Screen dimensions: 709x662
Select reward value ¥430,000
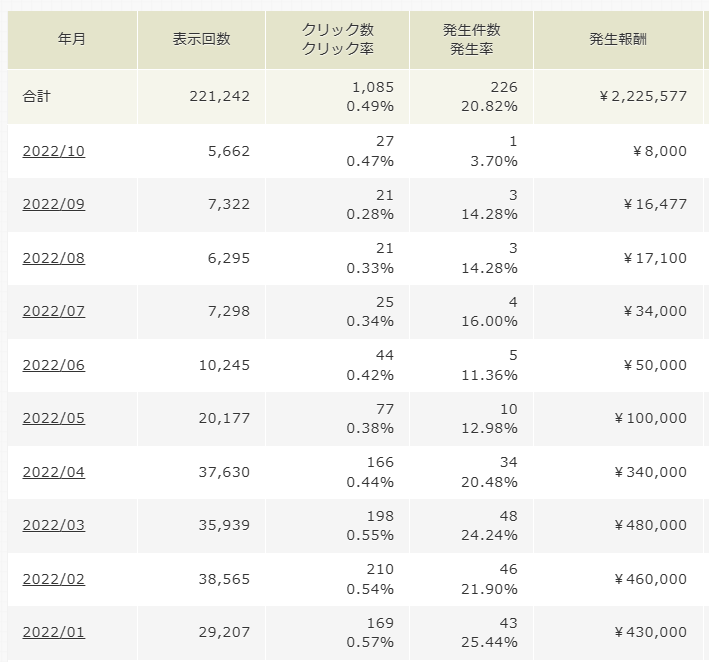pos(651,632)
